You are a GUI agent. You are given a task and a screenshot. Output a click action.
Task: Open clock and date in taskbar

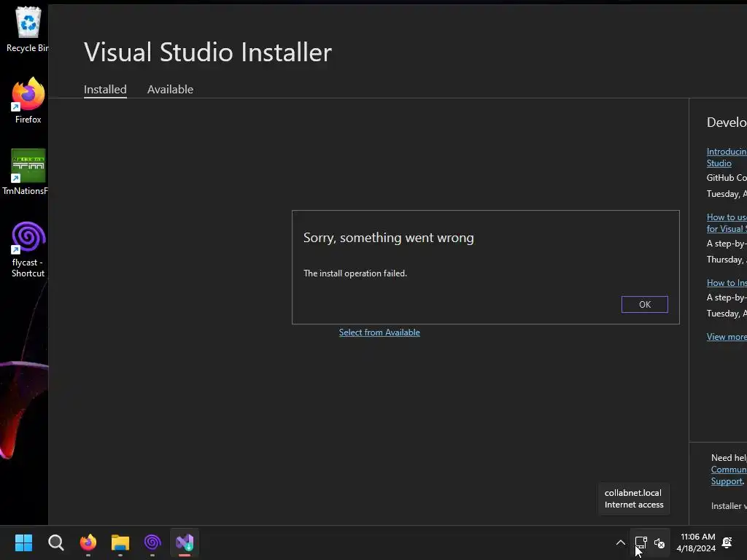click(696, 542)
